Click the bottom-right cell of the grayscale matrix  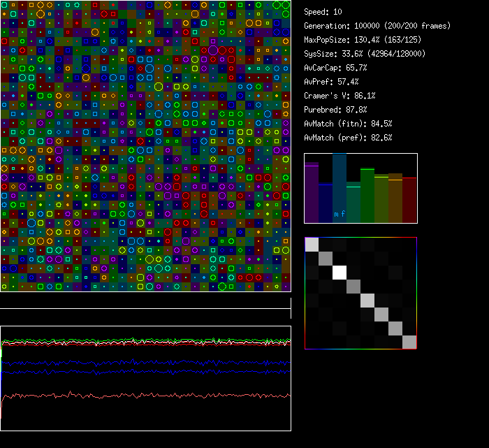409,342
